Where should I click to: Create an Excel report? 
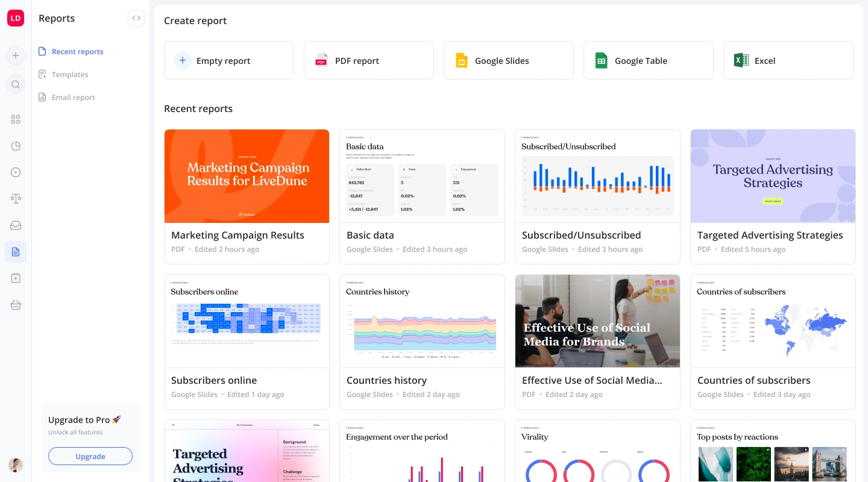click(x=788, y=60)
